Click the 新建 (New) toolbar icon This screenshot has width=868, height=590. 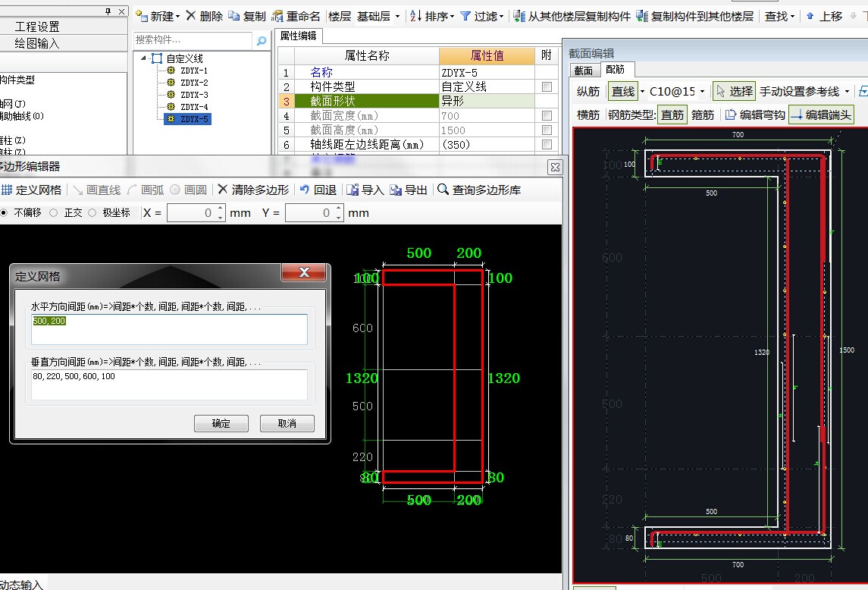click(x=142, y=16)
